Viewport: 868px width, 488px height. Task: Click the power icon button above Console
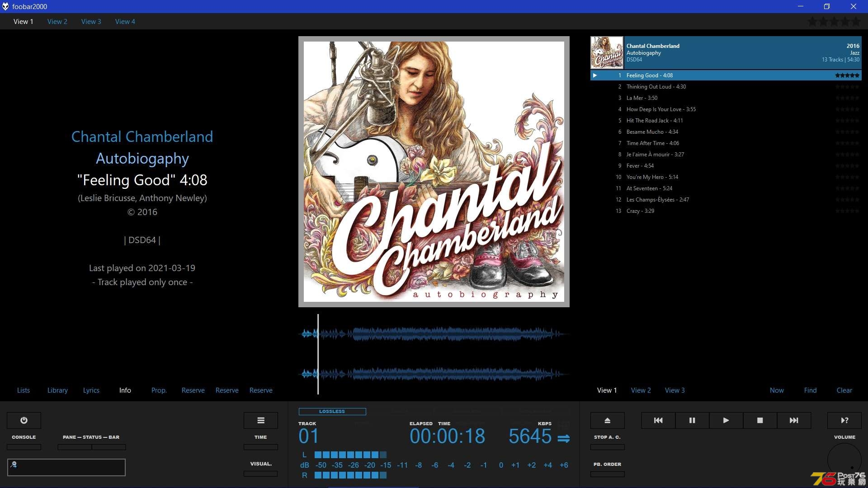(24, 420)
